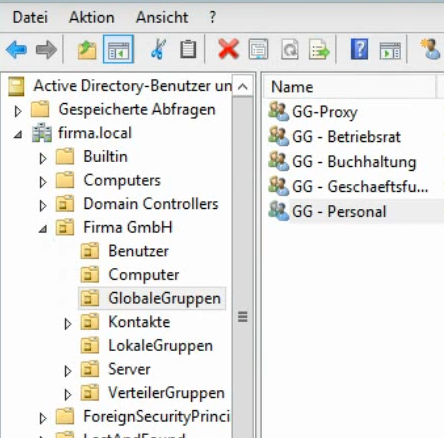The height and width of the screenshot is (438, 444).
Task: Sort by the Name column header
Action: pos(349,87)
